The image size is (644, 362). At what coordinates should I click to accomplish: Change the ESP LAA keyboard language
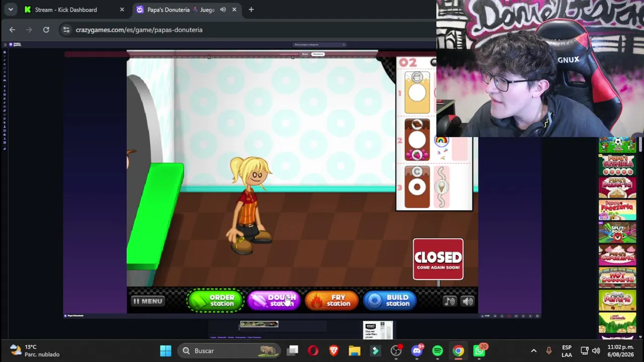point(567,351)
